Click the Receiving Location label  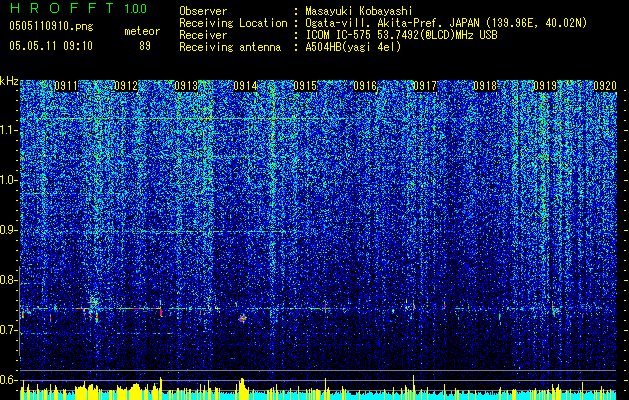233,23
